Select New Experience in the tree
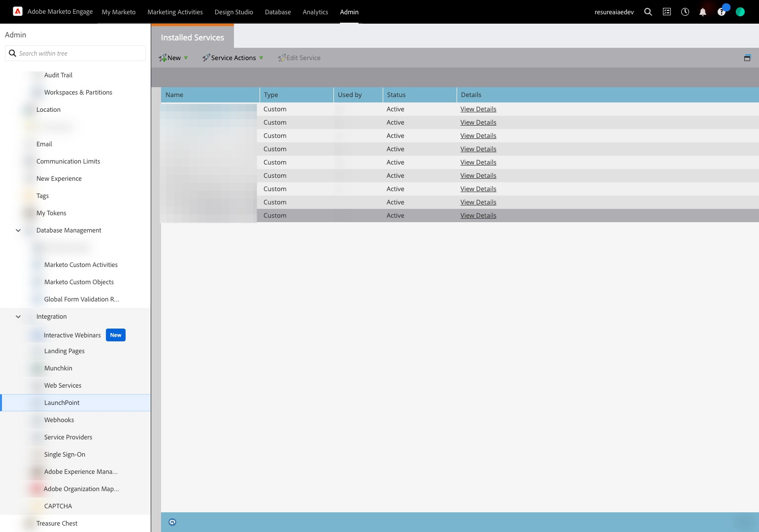 (59, 178)
